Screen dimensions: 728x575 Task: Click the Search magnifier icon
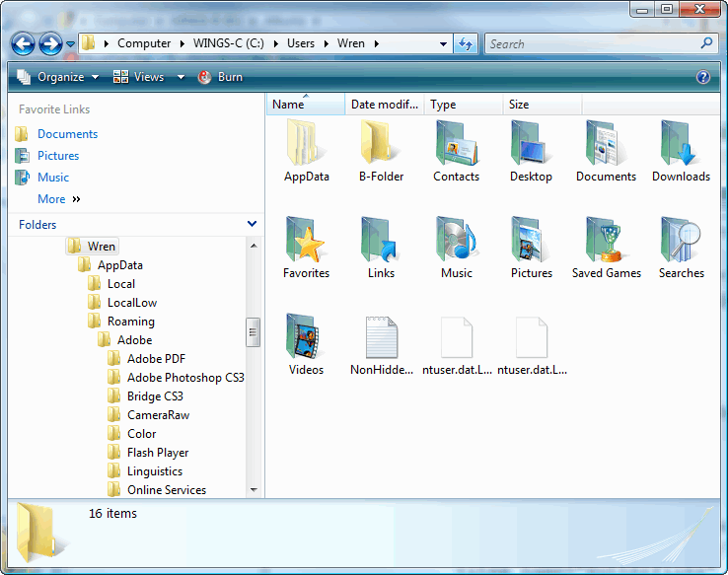tap(706, 43)
